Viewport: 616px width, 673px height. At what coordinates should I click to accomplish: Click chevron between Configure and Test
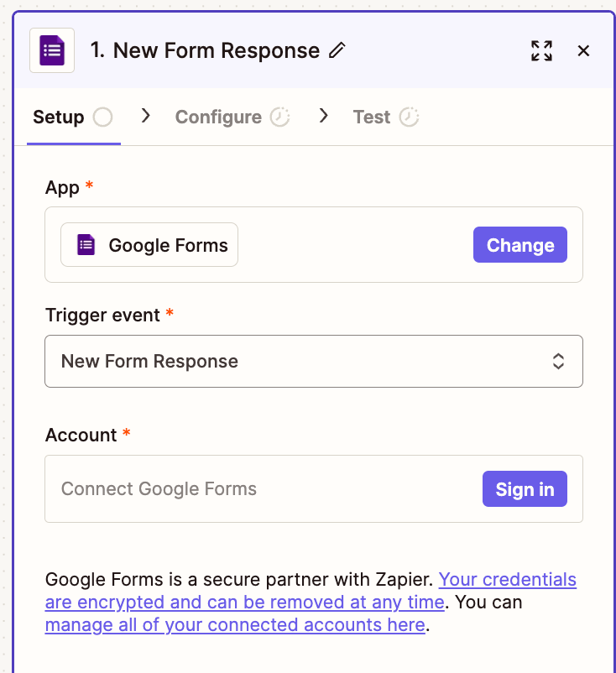pyautogui.click(x=324, y=116)
